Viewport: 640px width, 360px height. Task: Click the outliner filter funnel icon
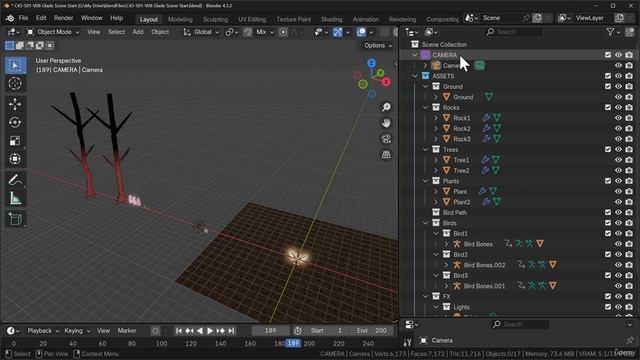pos(610,32)
